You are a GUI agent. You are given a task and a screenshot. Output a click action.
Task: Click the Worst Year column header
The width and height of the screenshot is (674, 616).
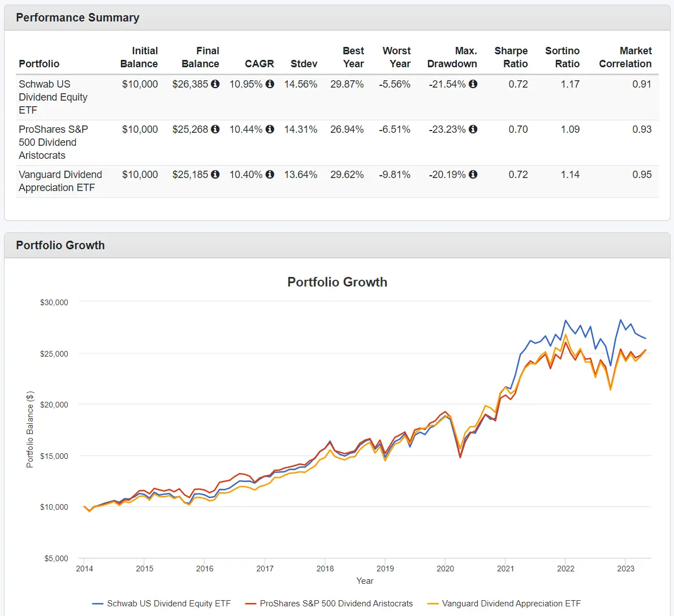click(x=397, y=57)
